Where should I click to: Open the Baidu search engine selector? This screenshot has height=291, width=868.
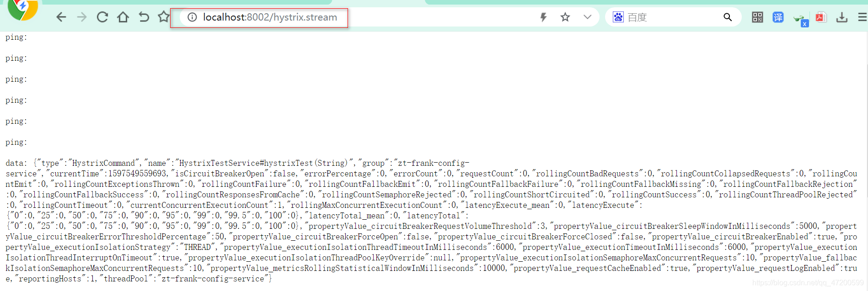pyautogui.click(x=618, y=17)
